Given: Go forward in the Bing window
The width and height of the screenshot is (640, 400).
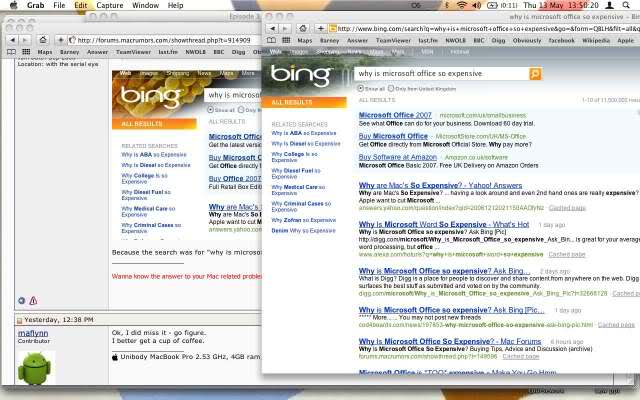Looking at the screenshot, I should [284, 29].
